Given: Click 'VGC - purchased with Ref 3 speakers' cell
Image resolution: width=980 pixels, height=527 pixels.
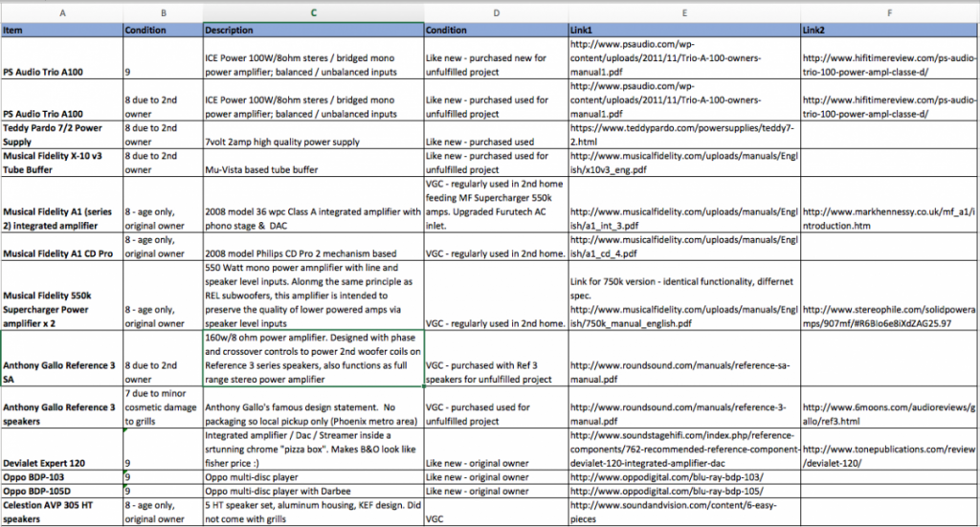Looking at the screenshot, I should [x=497, y=359].
